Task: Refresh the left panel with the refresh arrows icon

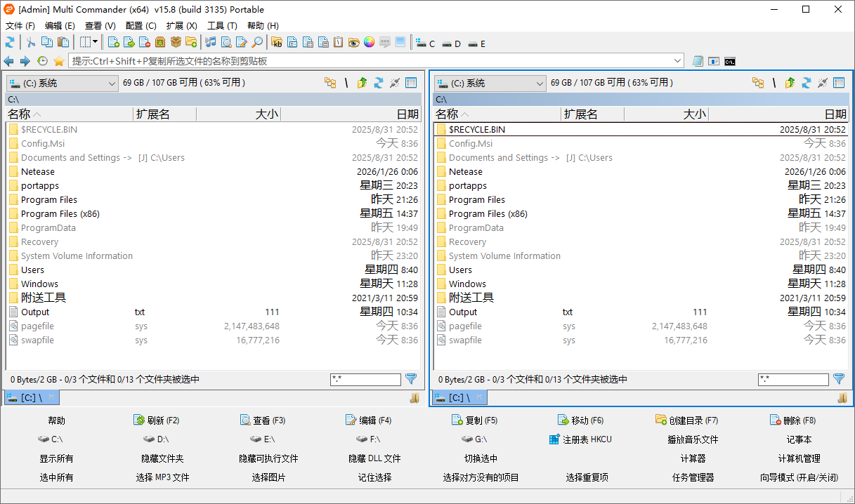Action: click(x=380, y=82)
